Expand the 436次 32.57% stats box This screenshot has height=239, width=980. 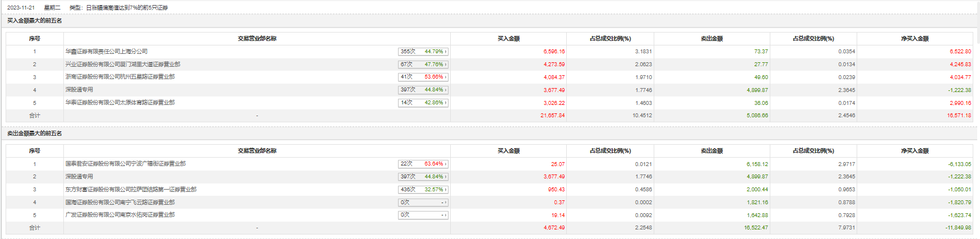tap(423, 190)
